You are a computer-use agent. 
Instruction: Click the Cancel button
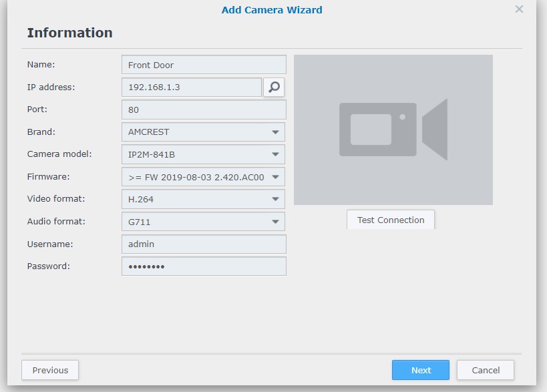click(486, 370)
